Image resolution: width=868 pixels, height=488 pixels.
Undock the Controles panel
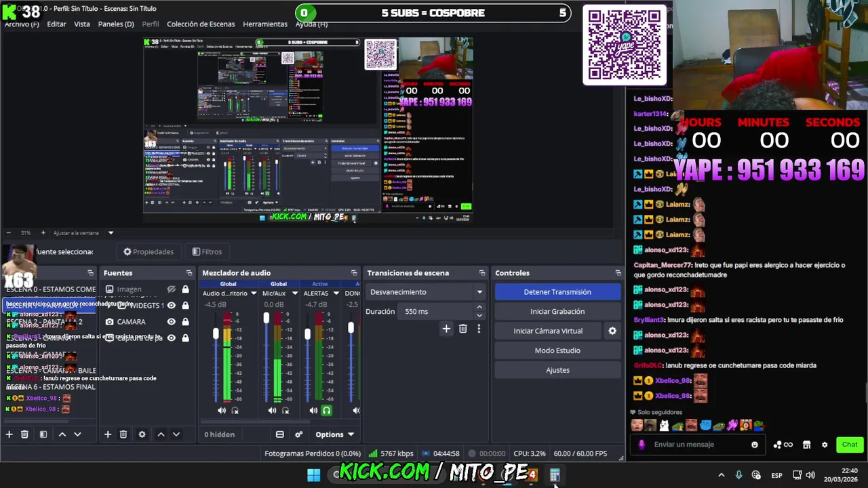[x=618, y=272]
